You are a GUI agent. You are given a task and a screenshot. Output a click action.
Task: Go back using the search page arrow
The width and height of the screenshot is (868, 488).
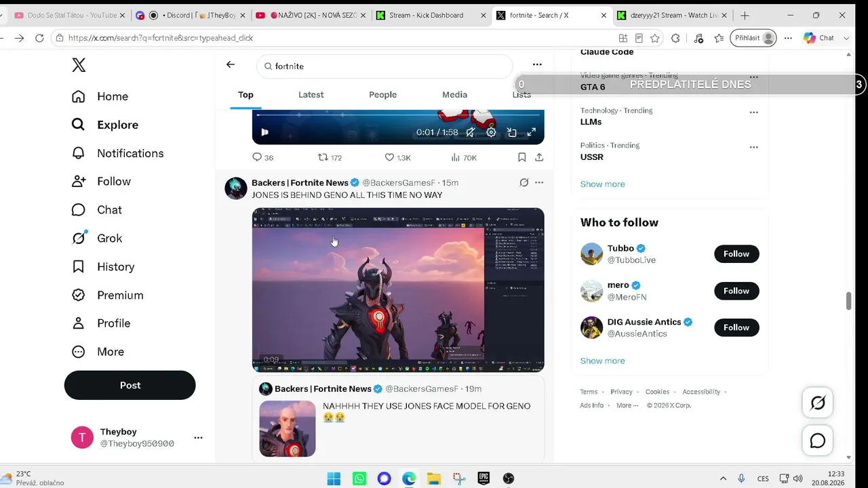[x=231, y=65]
